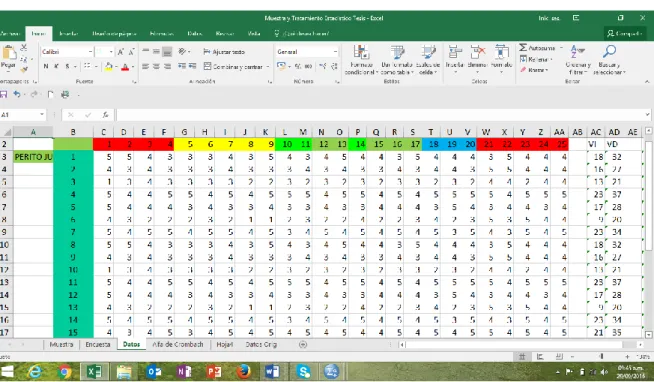Viewport: 654px width, 382px height.
Task: Click the orientation text angle icon
Action: 182,52
